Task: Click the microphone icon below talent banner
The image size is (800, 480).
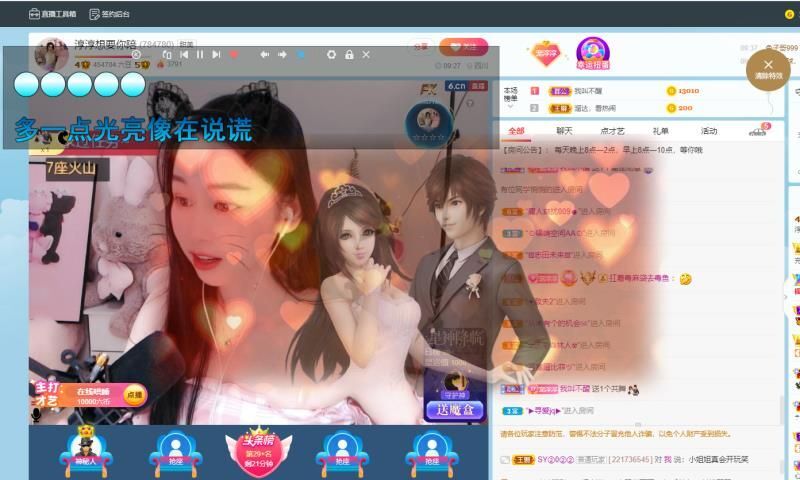Action: coord(36,415)
